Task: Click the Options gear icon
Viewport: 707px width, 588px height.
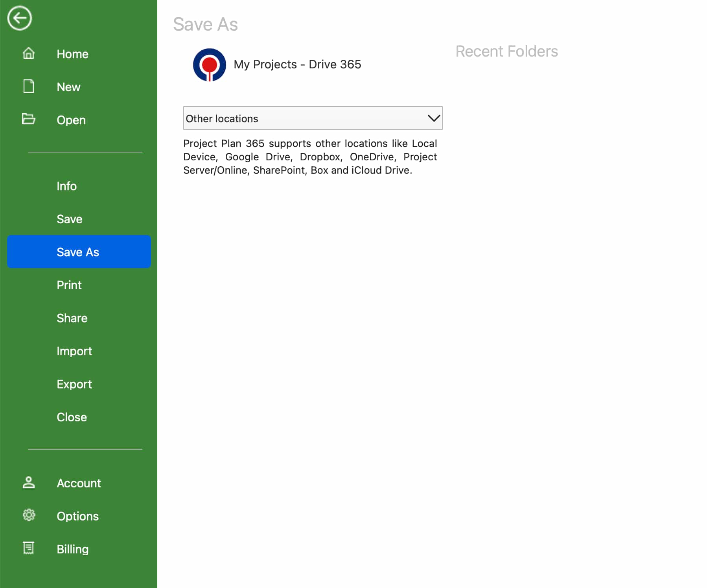Action: (29, 515)
